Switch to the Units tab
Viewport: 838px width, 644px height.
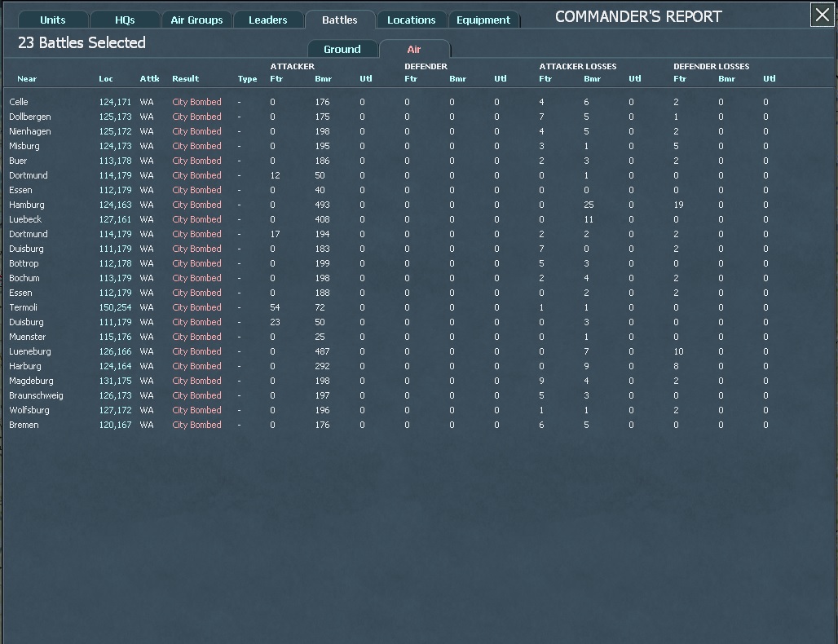(53, 20)
